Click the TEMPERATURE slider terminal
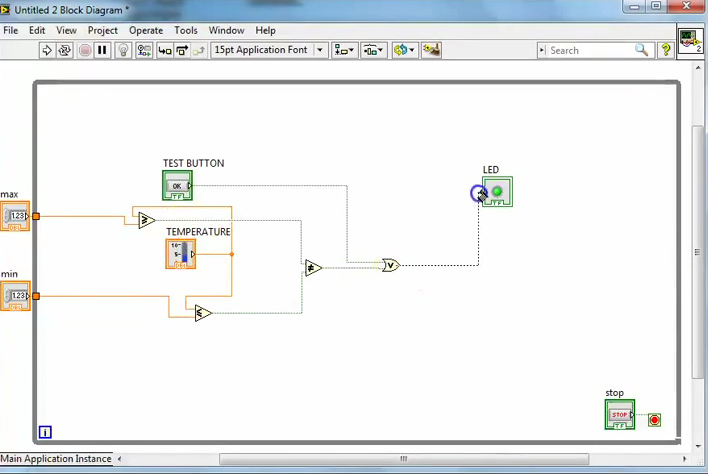 [x=181, y=254]
